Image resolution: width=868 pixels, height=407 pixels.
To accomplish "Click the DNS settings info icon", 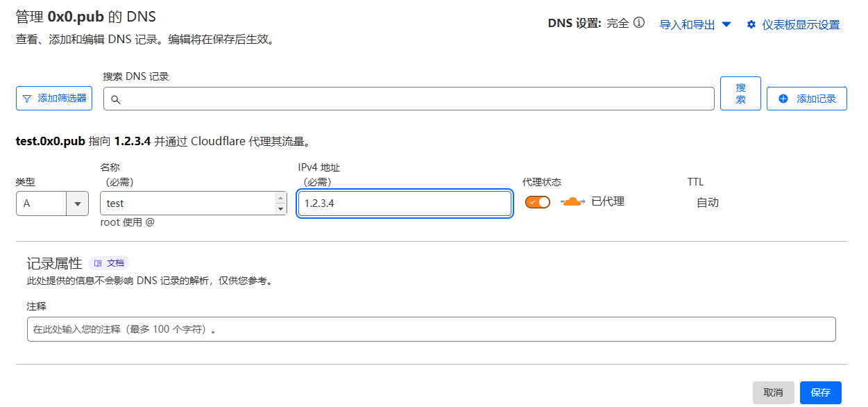I will (x=639, y=23).
